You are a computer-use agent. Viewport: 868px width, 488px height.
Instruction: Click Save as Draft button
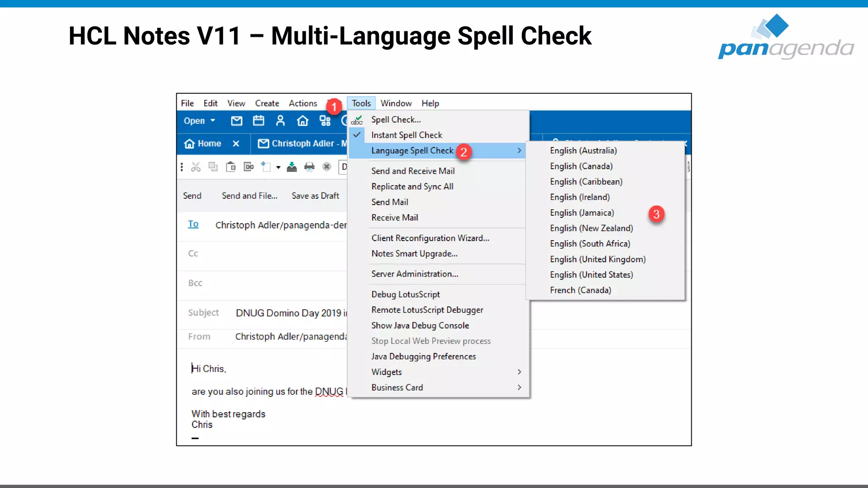pyautogui.click(x=315, y=196)
